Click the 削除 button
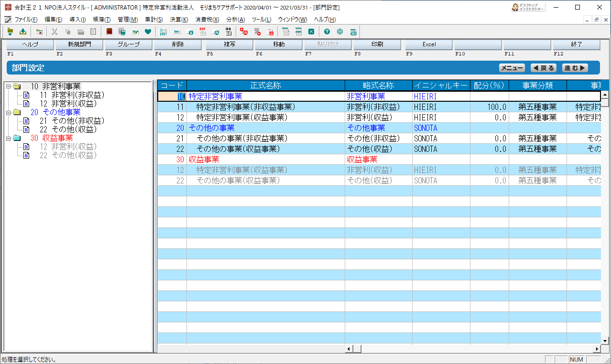 (x=178, y=44)
